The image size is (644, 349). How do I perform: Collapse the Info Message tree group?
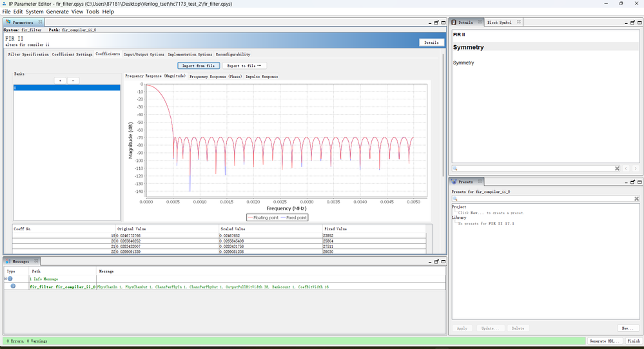[6, 279]
